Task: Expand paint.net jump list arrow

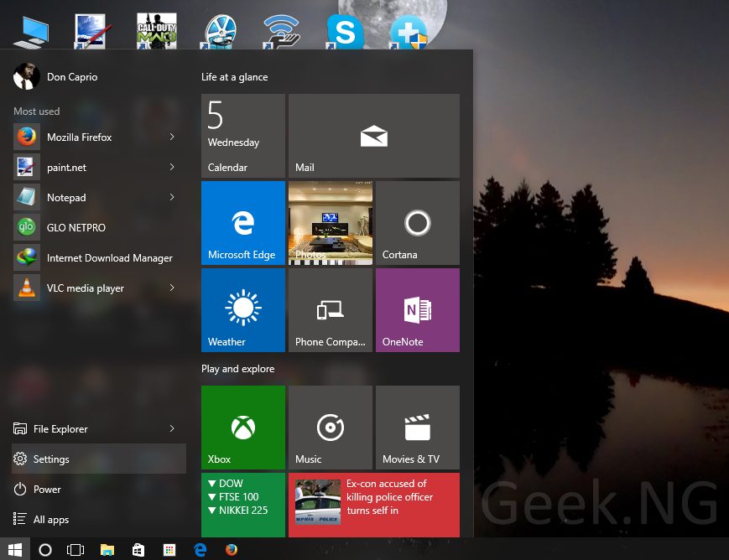Action: click(172, 167)
